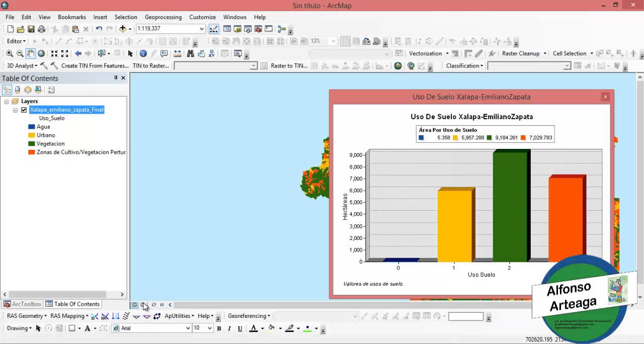Uncheck the Xalapa_emiliano_zapata_Final layer visibility
Viewport: 644px width, 344px height.
click(x=24, y=110)
